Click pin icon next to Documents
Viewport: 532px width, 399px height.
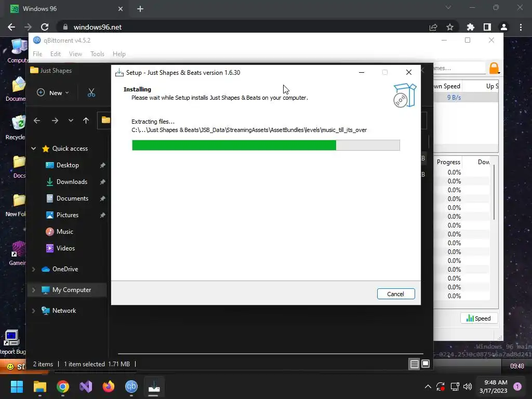(x=102, y=198)
